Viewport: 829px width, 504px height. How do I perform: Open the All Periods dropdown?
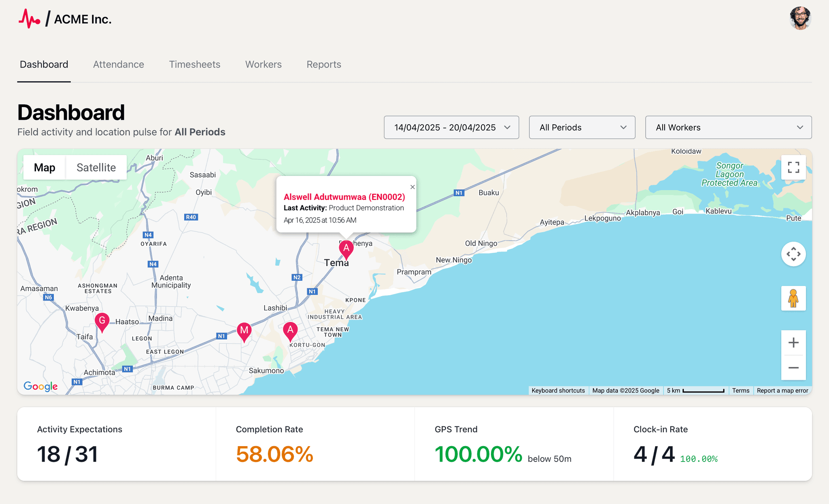582,127
